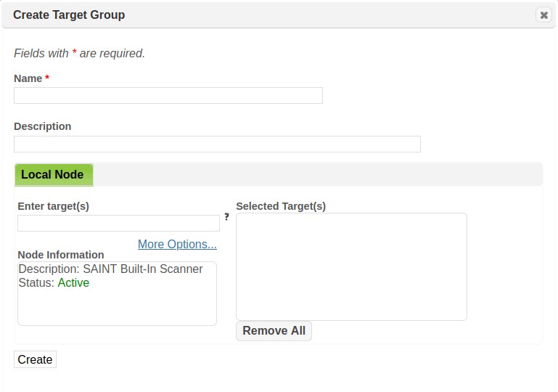Focus the Enter target(s) input box
Image resolution: width=558 pixels, height=392 pixels.
(118, 223)
